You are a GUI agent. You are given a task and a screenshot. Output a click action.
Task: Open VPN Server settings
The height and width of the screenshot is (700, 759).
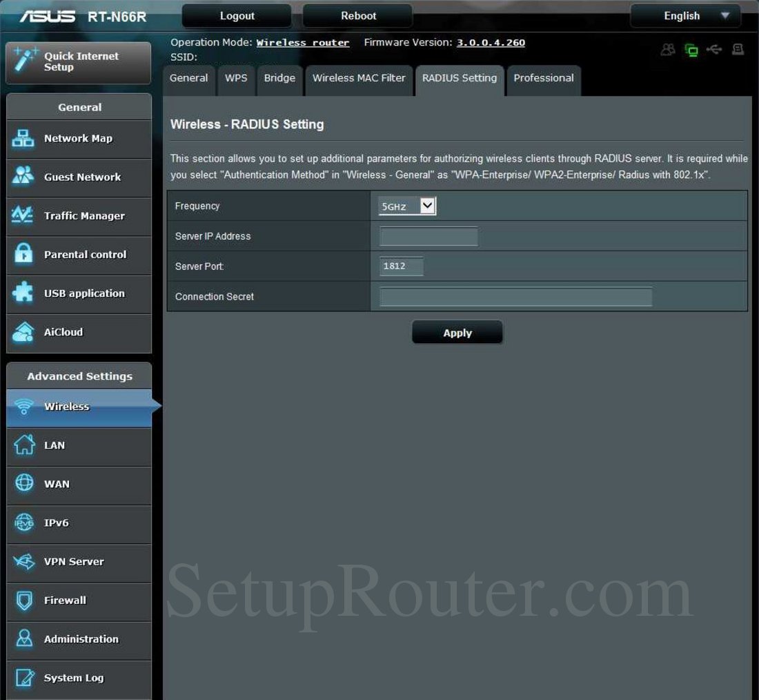79,563
